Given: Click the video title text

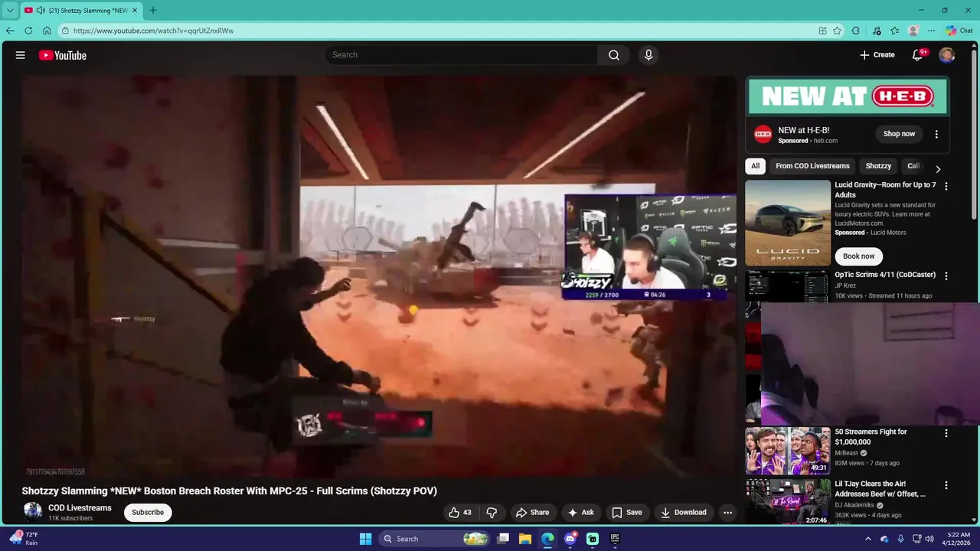Looking at the screenshot, I should pyautogui.click(x=229, y=491).
